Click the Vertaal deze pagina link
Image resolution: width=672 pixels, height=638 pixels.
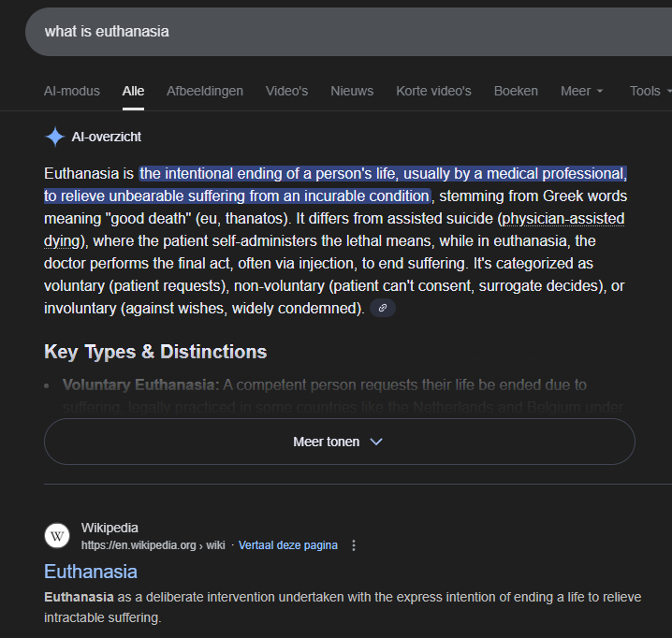(x=287, y=545)
